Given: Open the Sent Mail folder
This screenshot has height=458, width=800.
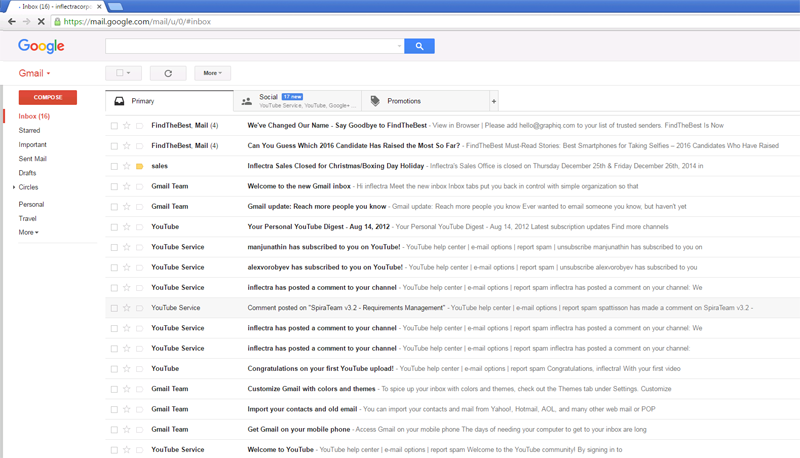Looking at the screenshot, I should (32, 159).
